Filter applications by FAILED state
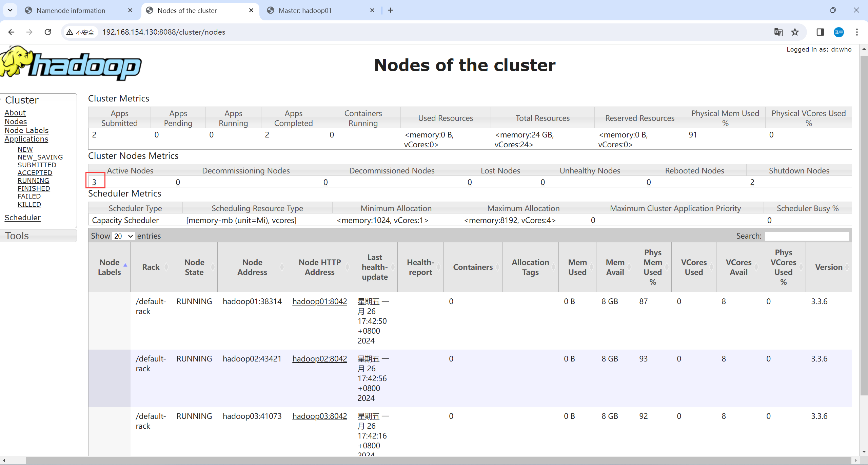The width and height of the screenshot is (868, 465). click(29, 196)
